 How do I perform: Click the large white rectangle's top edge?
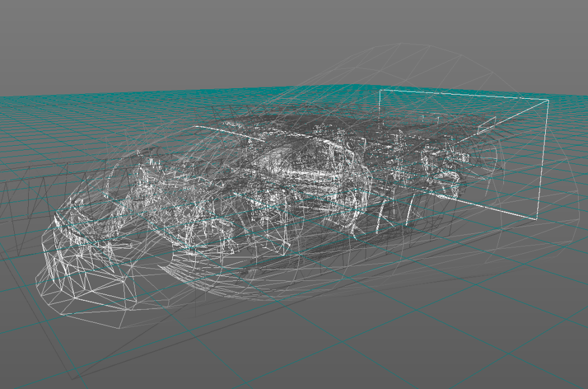(465, 95)
